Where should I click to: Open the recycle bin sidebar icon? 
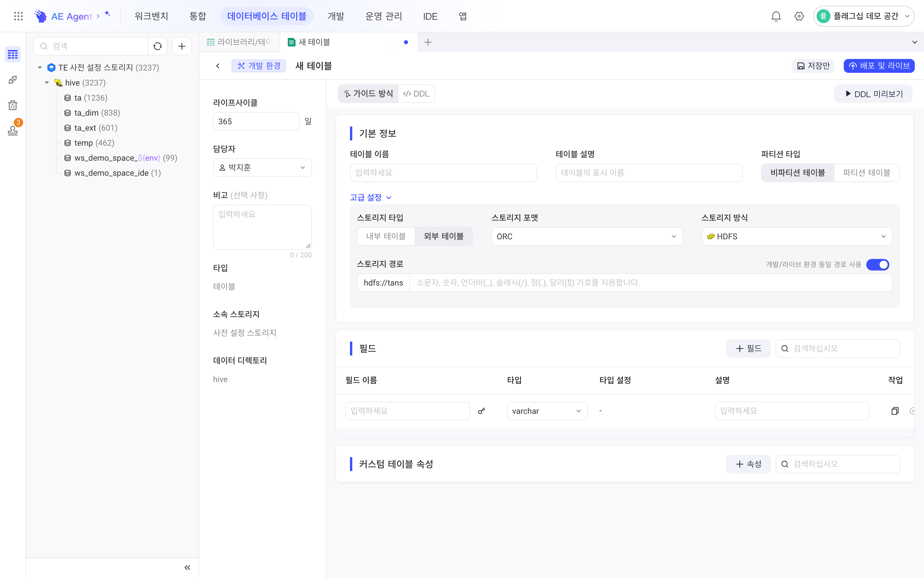(x=13, y=105)
